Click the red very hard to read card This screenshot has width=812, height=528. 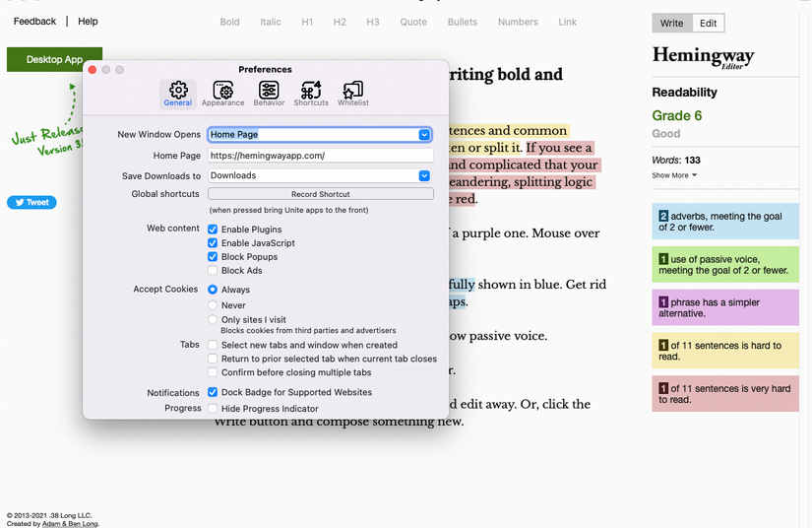tap(725, 393)
